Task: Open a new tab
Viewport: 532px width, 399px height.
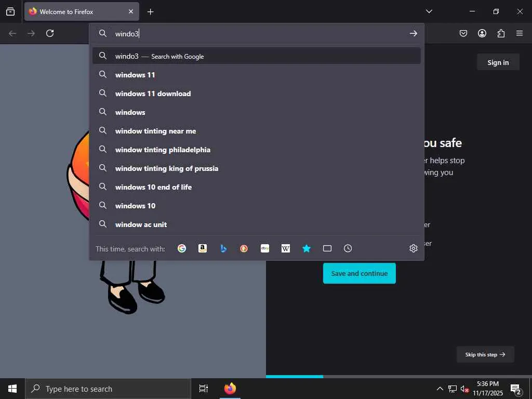Action: coord(150,12)
